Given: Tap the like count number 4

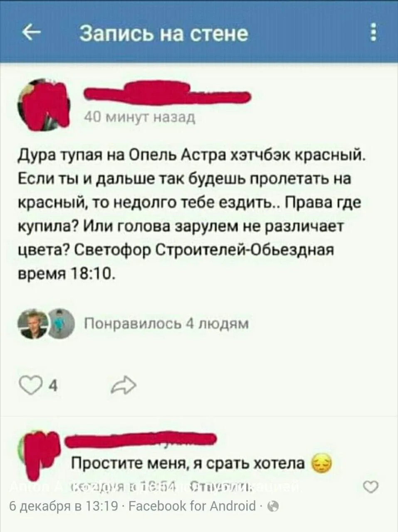Looking at the screenshot, I should pyautogui.click(x=53, y=387).
